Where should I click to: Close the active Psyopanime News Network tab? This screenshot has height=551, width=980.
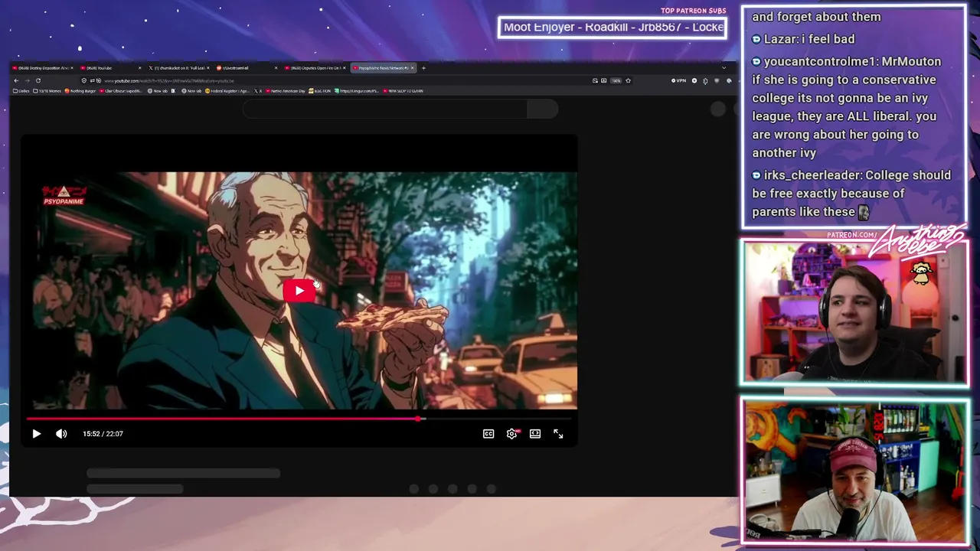pyautogui.click(x=413, y=68)
